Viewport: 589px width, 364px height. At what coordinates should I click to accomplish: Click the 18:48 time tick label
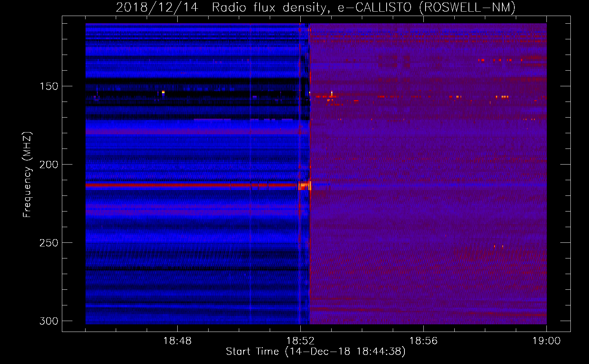tap(177, 341)
